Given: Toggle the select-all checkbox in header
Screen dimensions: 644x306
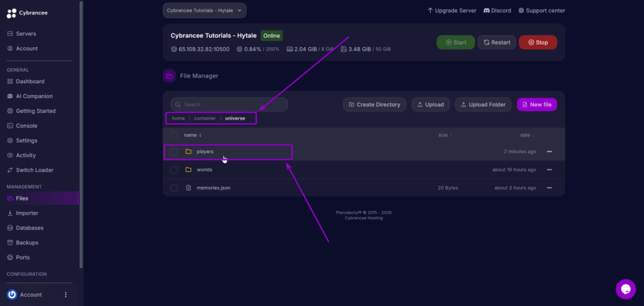Looking at the screenshot, I should [174, 135].
